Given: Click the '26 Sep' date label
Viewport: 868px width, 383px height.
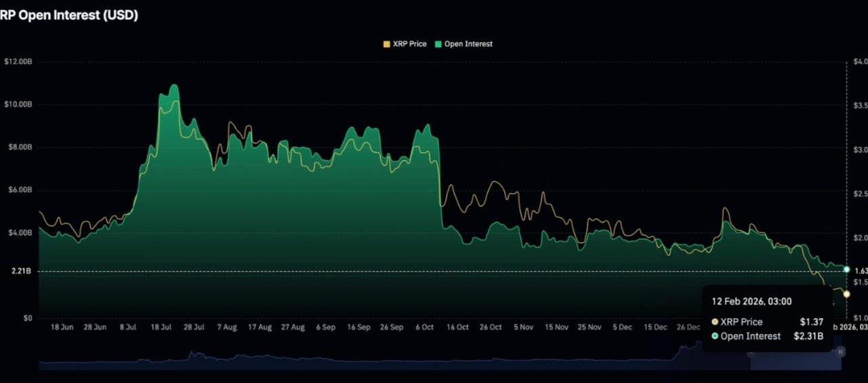Looking at the screenshot, I should pos(392,327).
